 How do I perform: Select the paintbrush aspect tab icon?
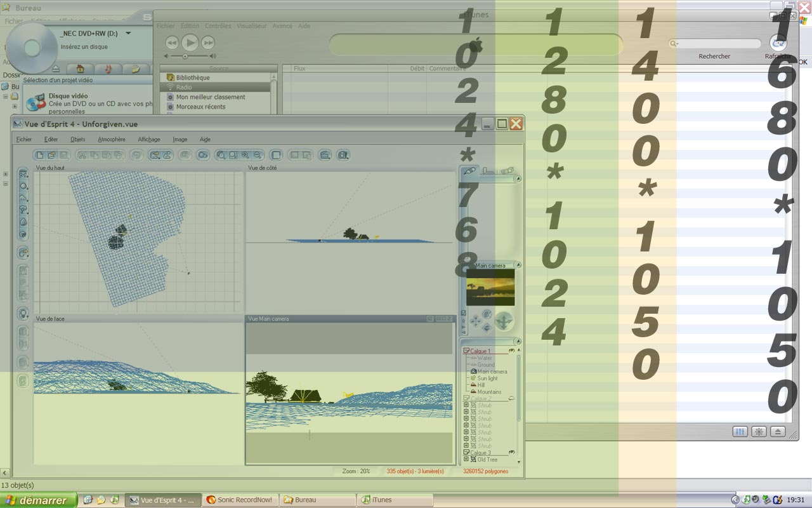point(469,171)
